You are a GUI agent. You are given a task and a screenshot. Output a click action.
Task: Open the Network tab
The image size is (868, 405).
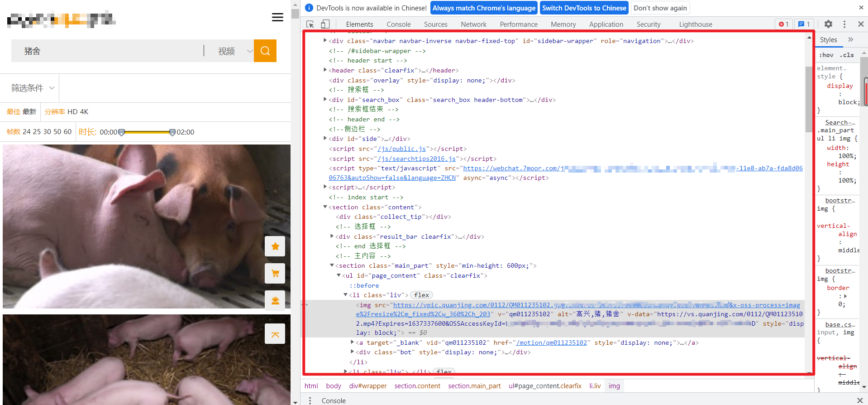473,24
